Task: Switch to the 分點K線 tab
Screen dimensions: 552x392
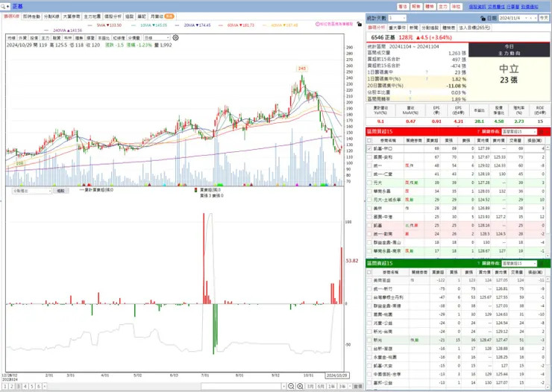Action: 51,16
